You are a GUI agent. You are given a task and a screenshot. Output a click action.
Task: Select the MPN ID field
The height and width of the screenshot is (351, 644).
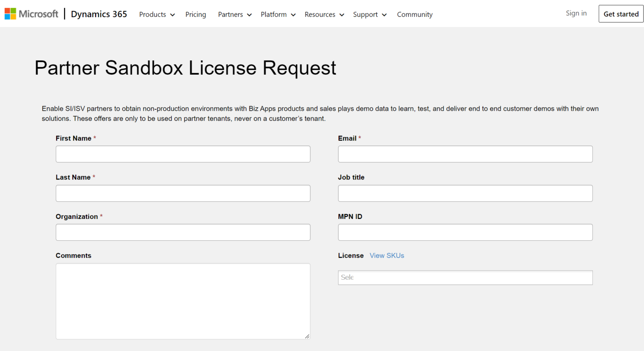coord(465,232)
